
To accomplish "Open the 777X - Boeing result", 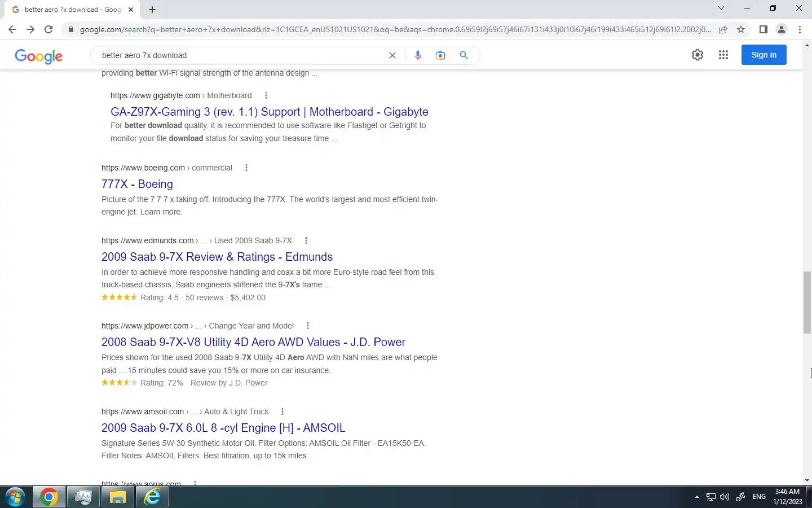I will click(137, 184).
